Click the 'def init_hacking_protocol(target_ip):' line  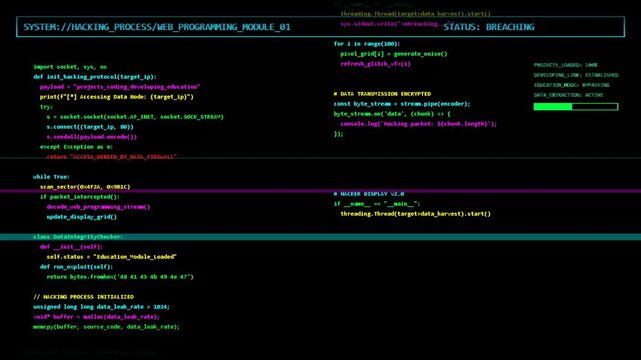(x=95, y=77)
